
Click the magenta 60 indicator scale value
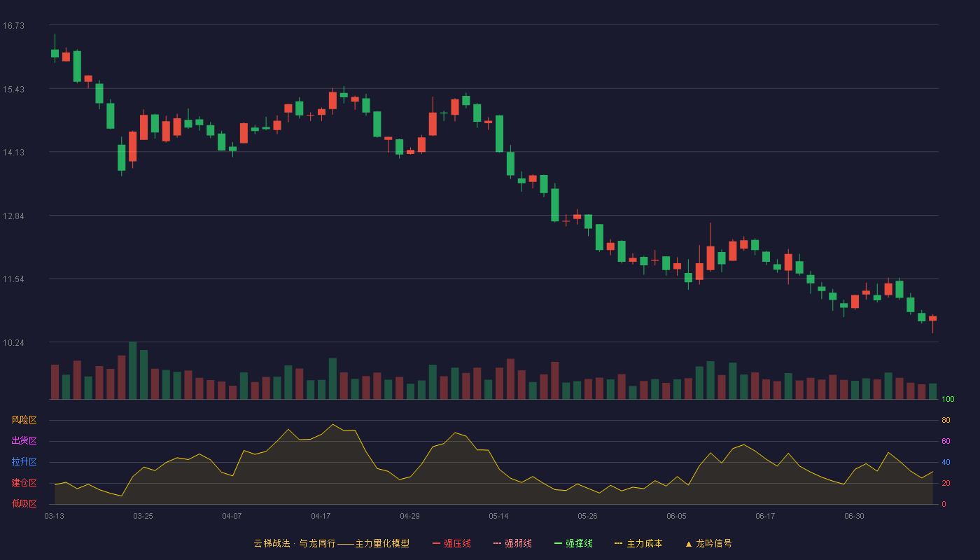(946, 441)
